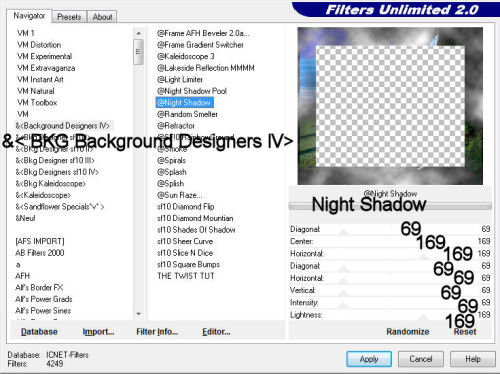
Task: Click the category list scroll-up arrow
Action: pos(138,33)
